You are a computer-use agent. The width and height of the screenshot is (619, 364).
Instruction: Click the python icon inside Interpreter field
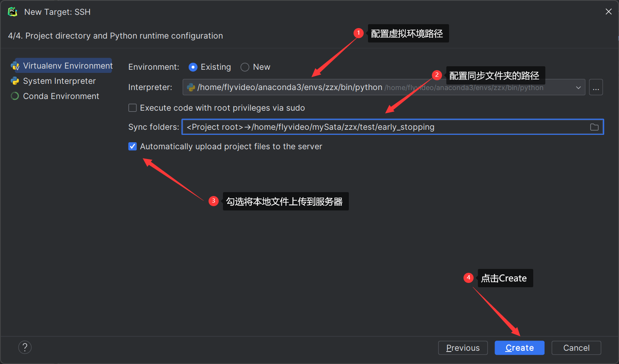click(x=191, y=87)
